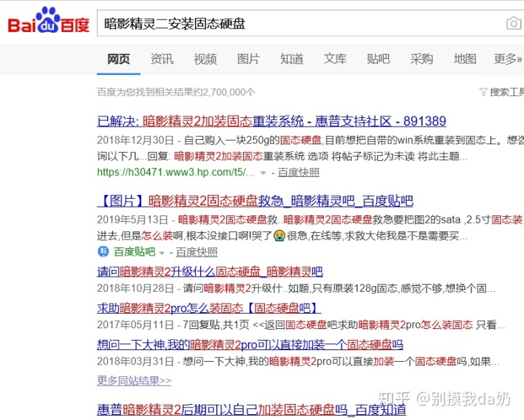Screen dimensions: 524x420
Task: Open link 请问暗影精灵2升级什么固态硬盘
Action: click(x=210, y=272)
